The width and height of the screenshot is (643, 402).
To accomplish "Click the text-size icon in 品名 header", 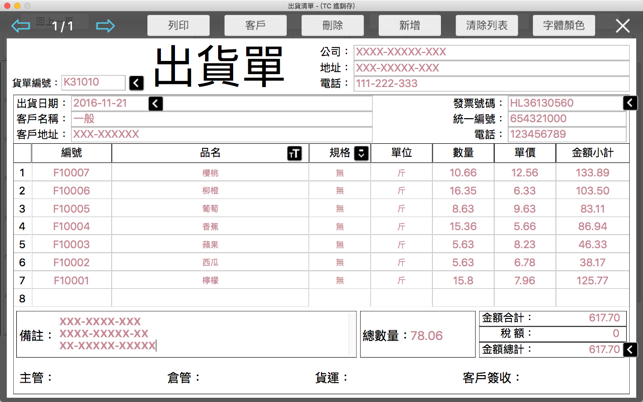I will click(294, 153).
